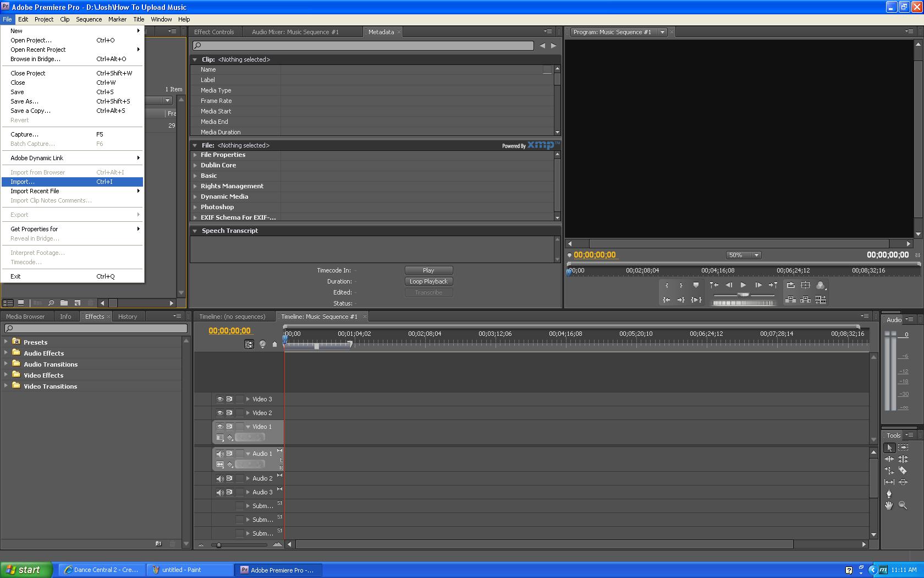Toggle track lock box for Video 2
The image size is (924, 578).
click(239, 413)
